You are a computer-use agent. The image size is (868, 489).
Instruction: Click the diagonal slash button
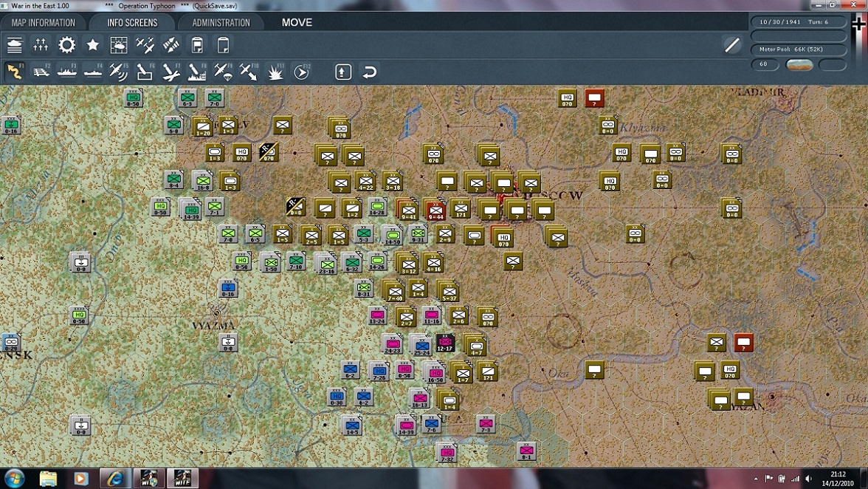pyautogui.click(x=732, y=45)
